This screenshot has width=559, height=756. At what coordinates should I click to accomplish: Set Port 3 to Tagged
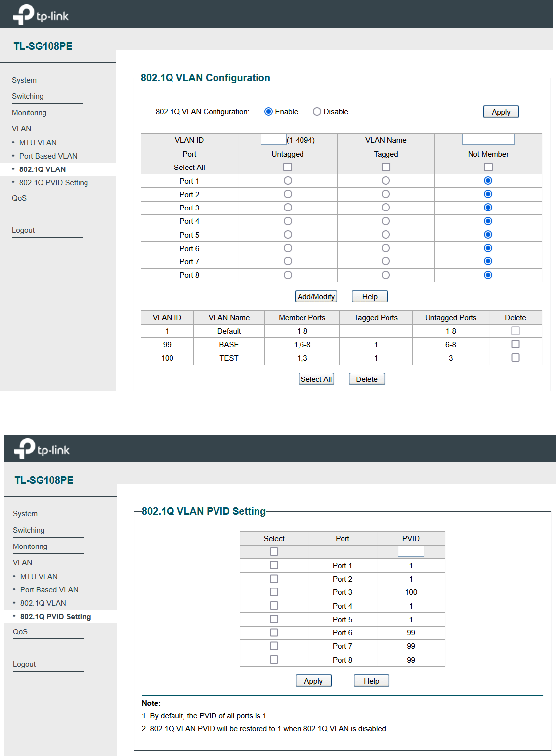pos(386,208)
